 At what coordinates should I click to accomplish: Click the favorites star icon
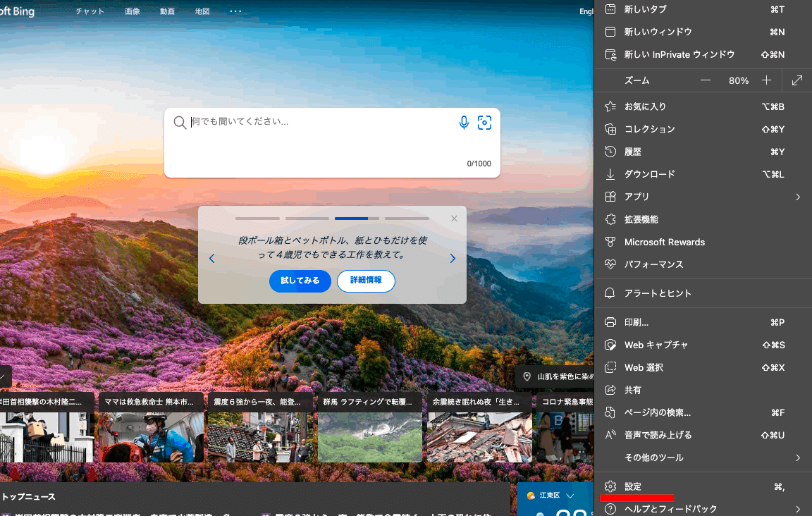click(610, 106)
